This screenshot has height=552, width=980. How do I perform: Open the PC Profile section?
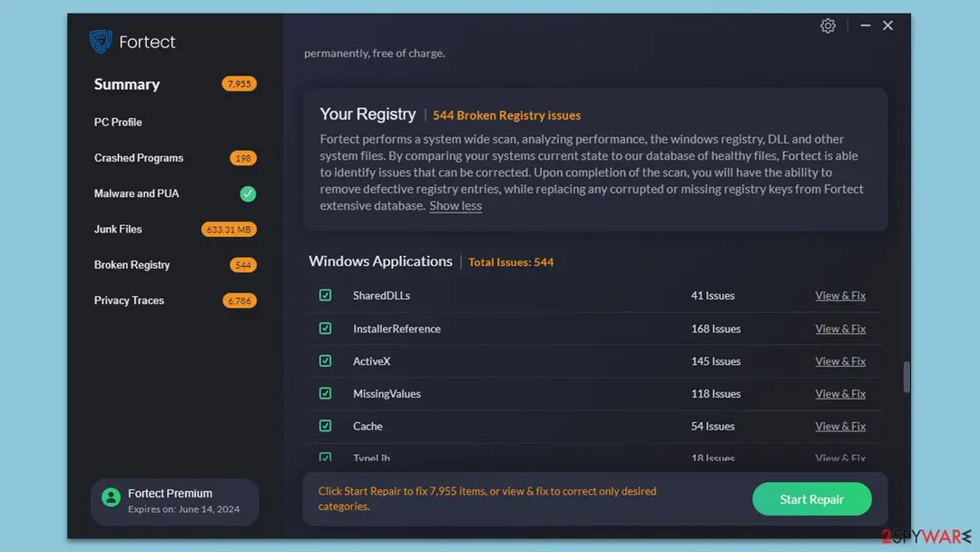(118, 122)
